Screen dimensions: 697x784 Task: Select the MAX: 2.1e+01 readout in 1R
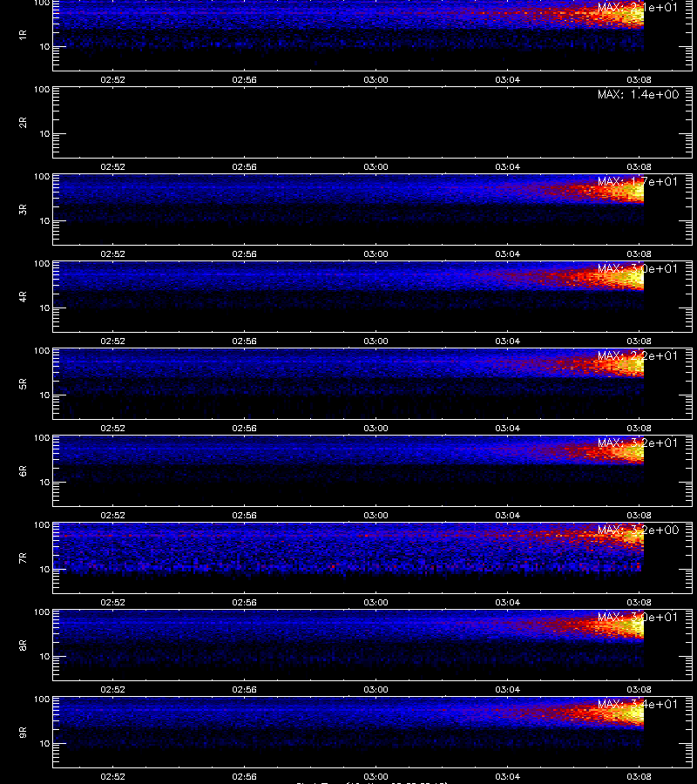point(638,8)
